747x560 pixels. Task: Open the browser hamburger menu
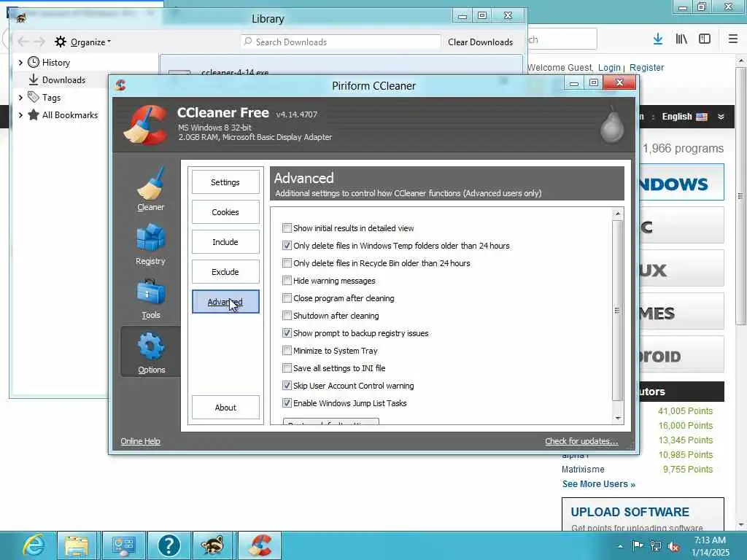pyautogui.click(x=733, y=39)
